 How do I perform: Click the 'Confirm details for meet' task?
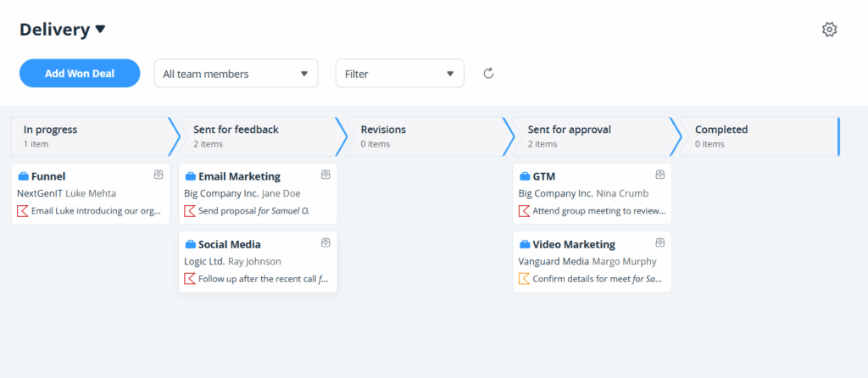pos(598,279)
